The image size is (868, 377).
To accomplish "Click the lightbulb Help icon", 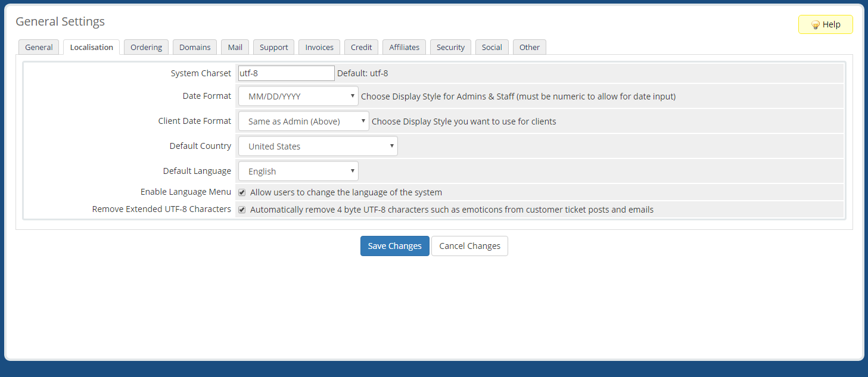I will pyautogui.click(x=816, y=25).
